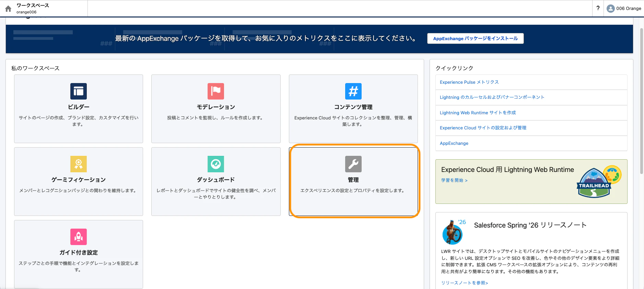Click the クイックリンク heading
The height and width of the screenshot is (289, 644).
[455, 68]
